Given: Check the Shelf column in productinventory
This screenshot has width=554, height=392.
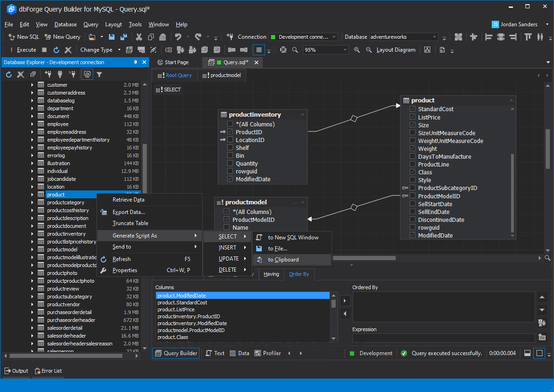Looking at the screenshot, I should [x=230, y=148].
